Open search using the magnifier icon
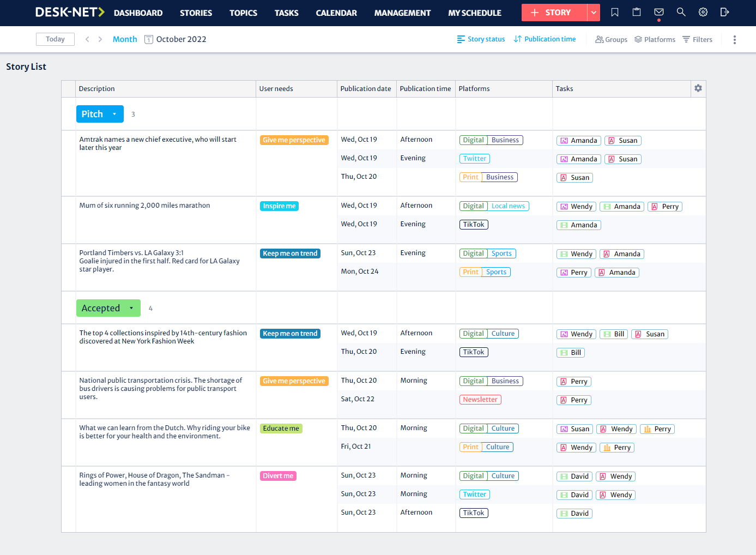756x555 pixels. pyautogui.click(x=680, y=11)
